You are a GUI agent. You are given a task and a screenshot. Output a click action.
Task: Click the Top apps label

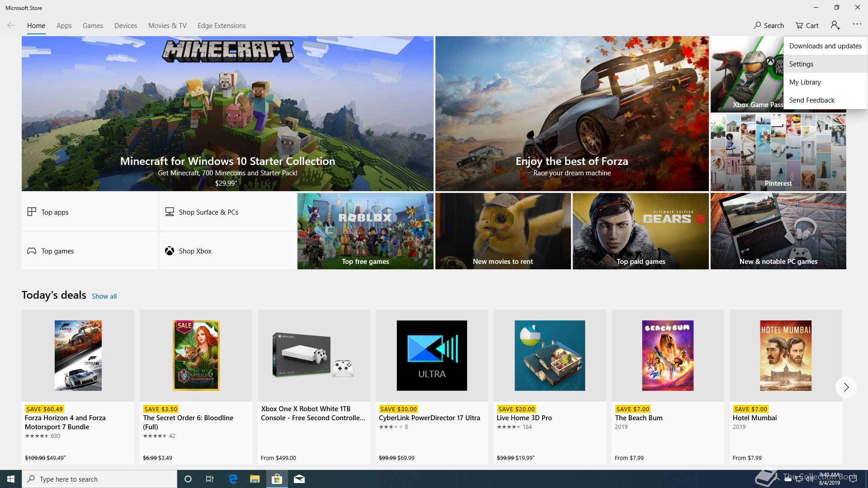pyautogui.click(x=55, y=212)
